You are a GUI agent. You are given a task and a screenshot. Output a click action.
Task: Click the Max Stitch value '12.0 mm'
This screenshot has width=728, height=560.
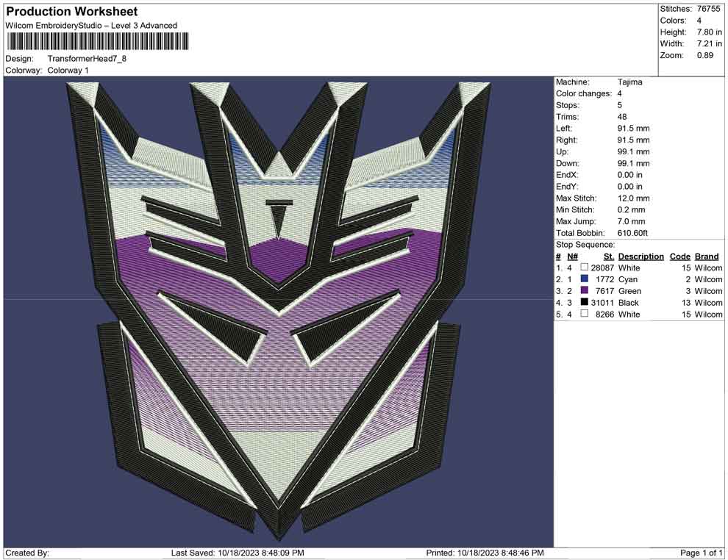633,198
